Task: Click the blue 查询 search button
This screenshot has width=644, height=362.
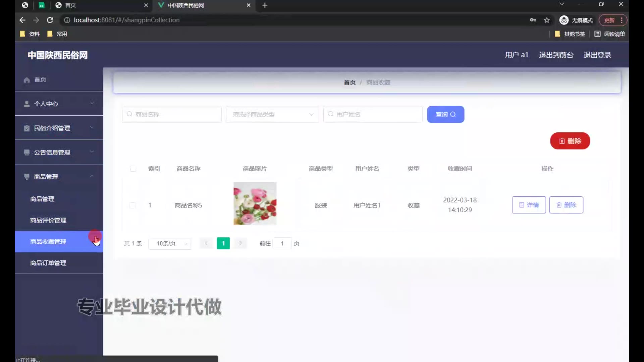Action: pyautogui.click(x=445, y=114)
